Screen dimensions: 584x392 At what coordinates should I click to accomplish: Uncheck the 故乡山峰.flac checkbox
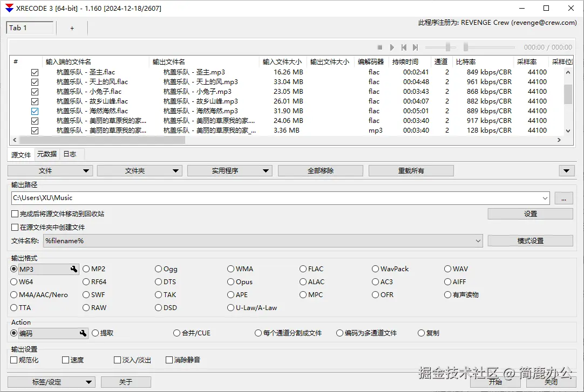point(35,101)
